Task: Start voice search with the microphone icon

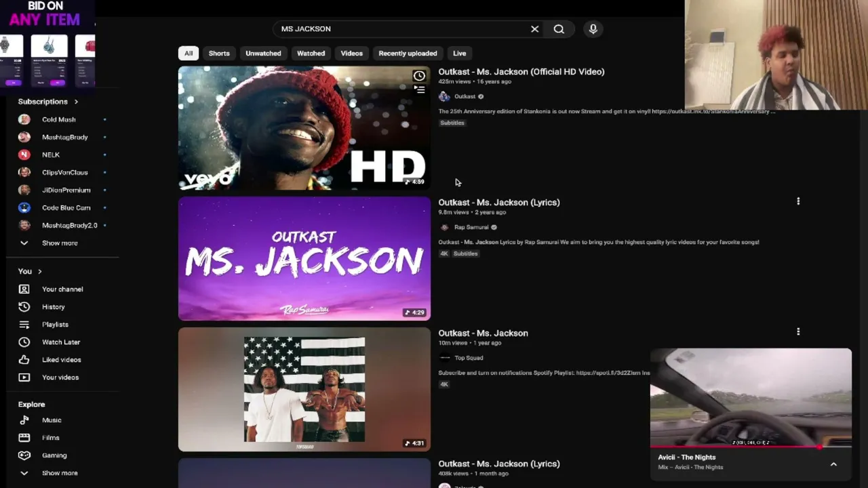Action: (593, 29)
